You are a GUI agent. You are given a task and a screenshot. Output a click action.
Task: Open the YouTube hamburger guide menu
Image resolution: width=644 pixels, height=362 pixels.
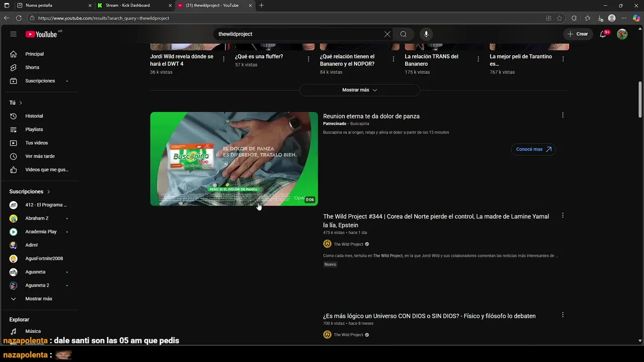click(14, 34)
